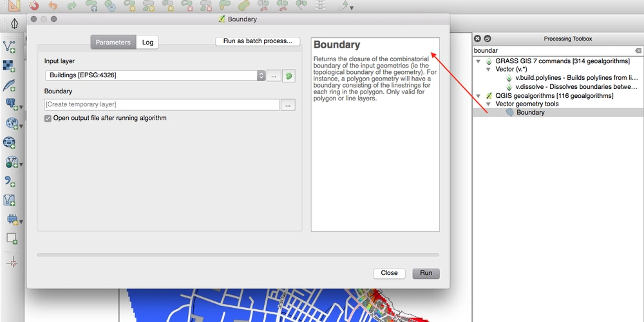Select the Merge Selected Features tool
Screen dimensions: 644x322
(x=301, y=5)
